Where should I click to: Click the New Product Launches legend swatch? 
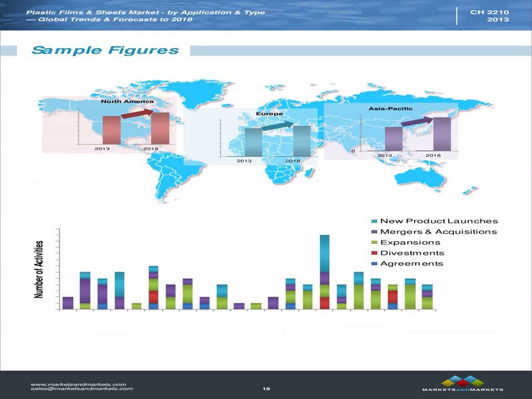tap(375, 221)
